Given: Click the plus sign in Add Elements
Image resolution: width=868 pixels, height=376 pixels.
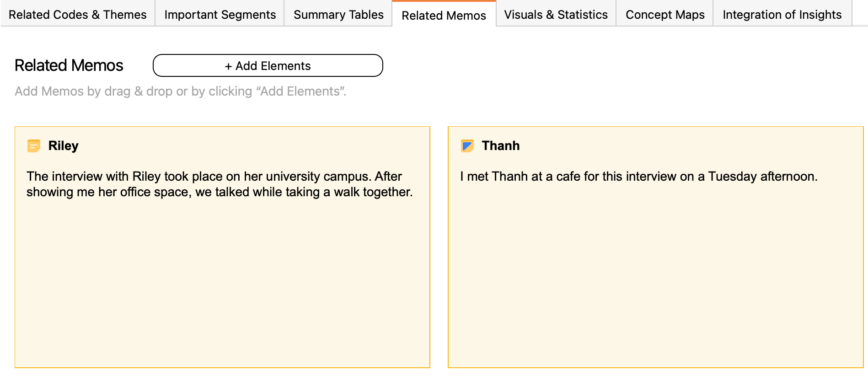Looking at the screenshot, I should point(229,66).
